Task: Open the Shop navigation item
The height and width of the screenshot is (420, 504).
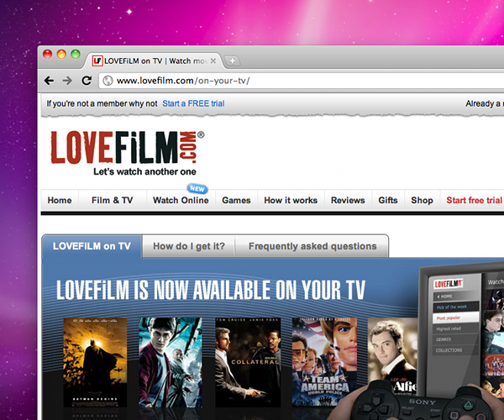Action: [x=422, y=200]
